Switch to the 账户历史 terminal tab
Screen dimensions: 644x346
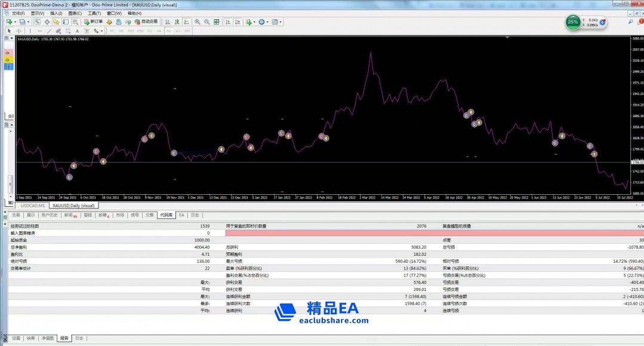(50, 215)
